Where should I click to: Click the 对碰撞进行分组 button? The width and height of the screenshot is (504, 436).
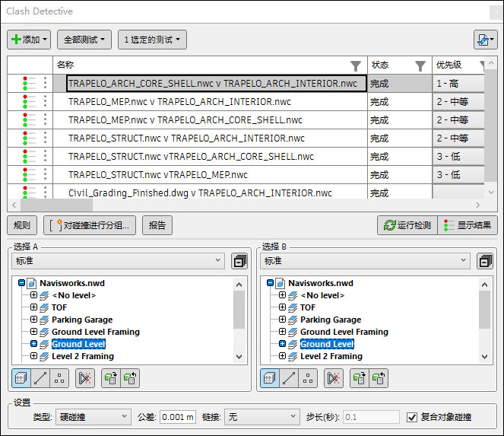click(x=90, y=225)
